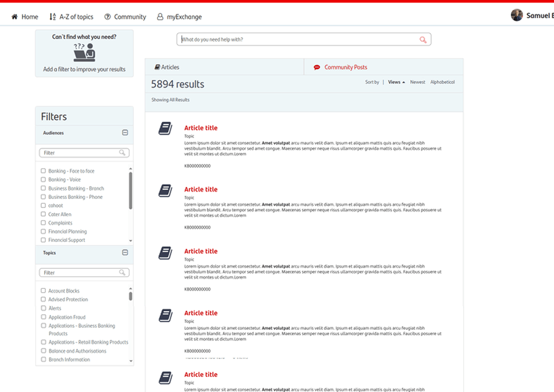Select the Complaints audience checkbox
The image size is (554, 392).
tap(43, 223)
